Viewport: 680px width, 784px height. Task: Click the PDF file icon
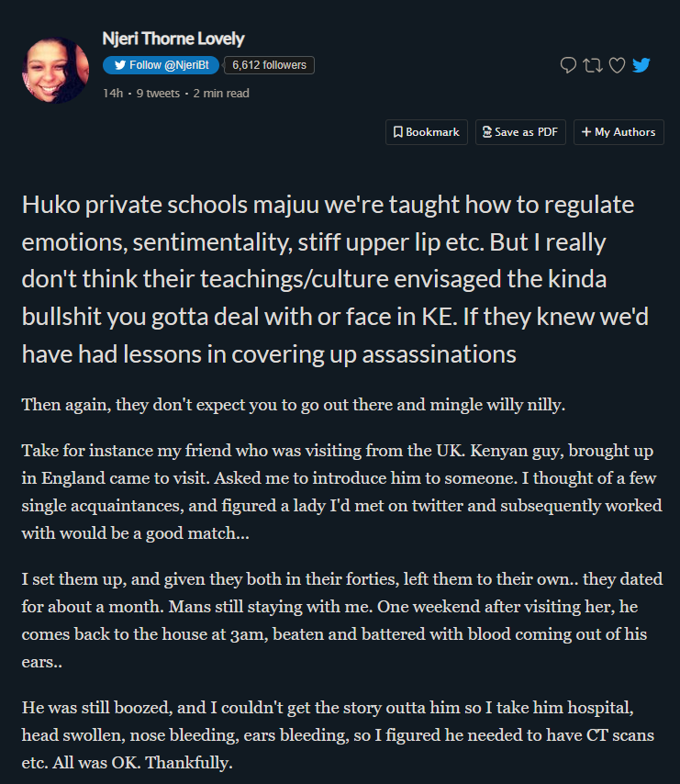click(x=487, y=132)
